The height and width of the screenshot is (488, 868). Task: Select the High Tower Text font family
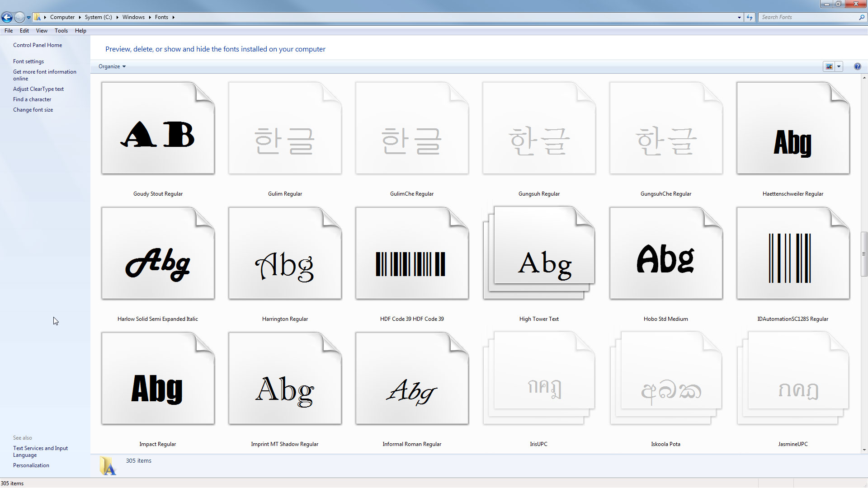(539, 253)
